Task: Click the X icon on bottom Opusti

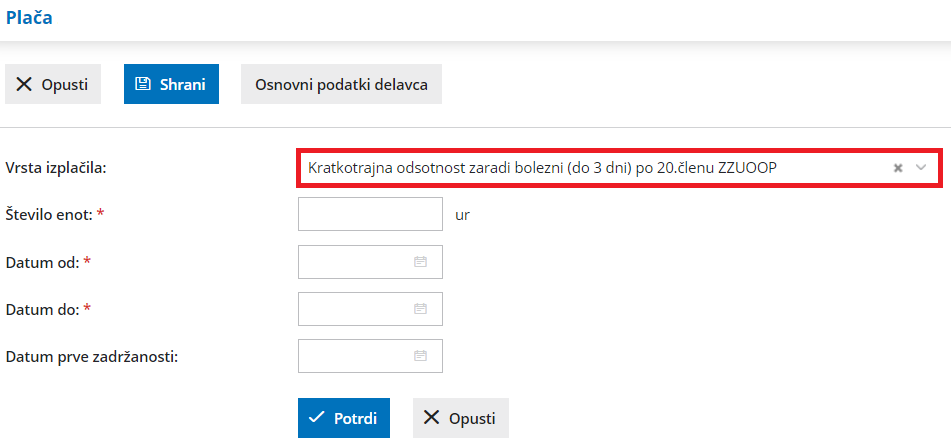Action: point(432,418)
